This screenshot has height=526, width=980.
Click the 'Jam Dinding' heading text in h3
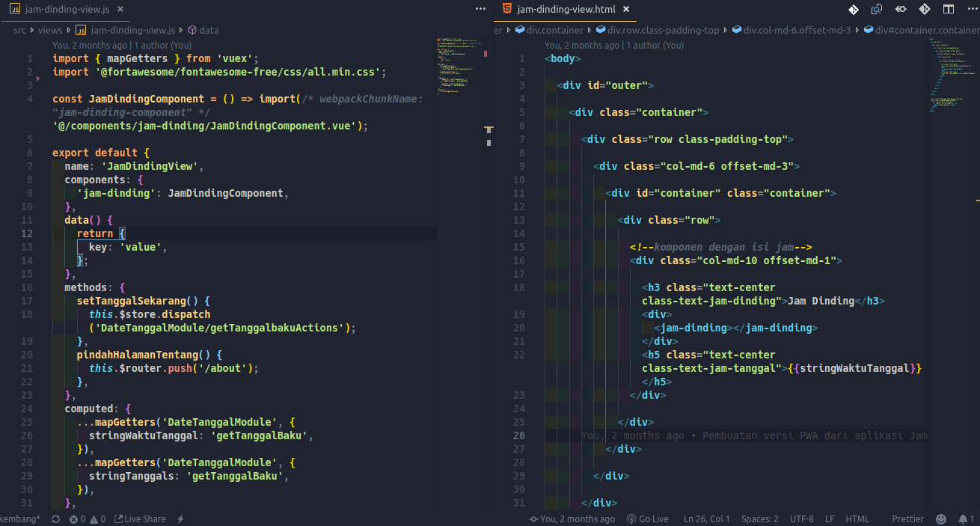821,301
